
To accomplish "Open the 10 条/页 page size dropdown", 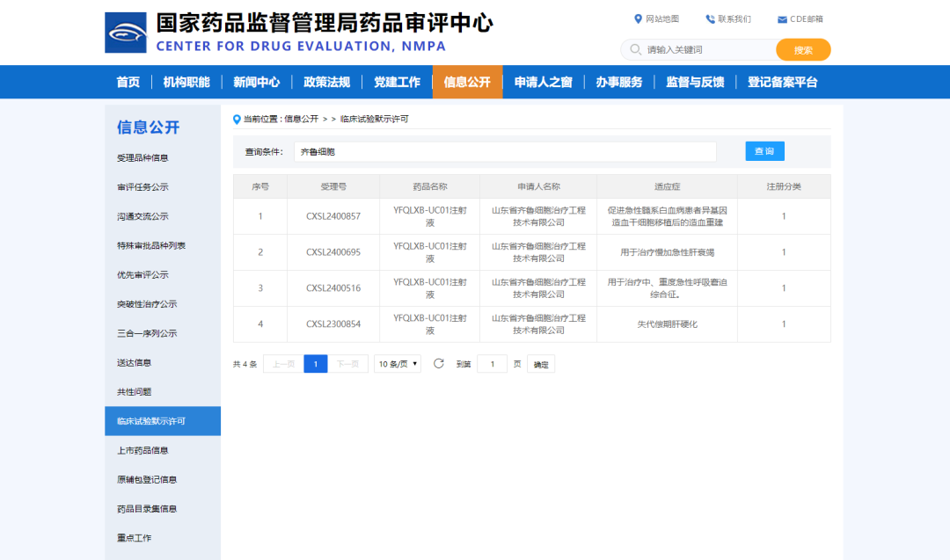I will tap(398, 364).
